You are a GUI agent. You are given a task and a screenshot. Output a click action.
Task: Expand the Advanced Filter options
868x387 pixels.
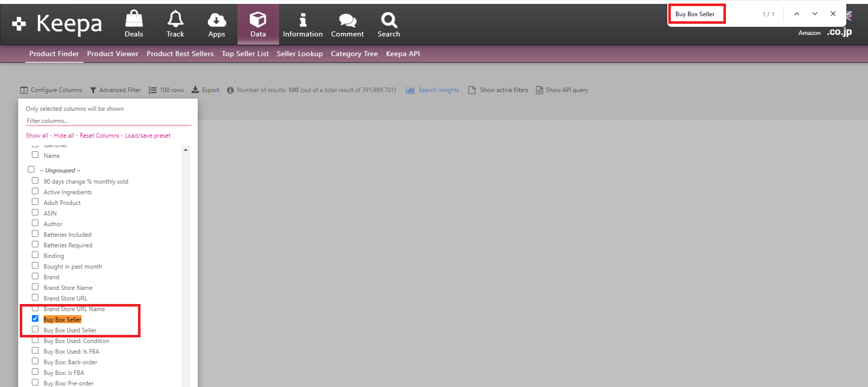tap(115, 90)
